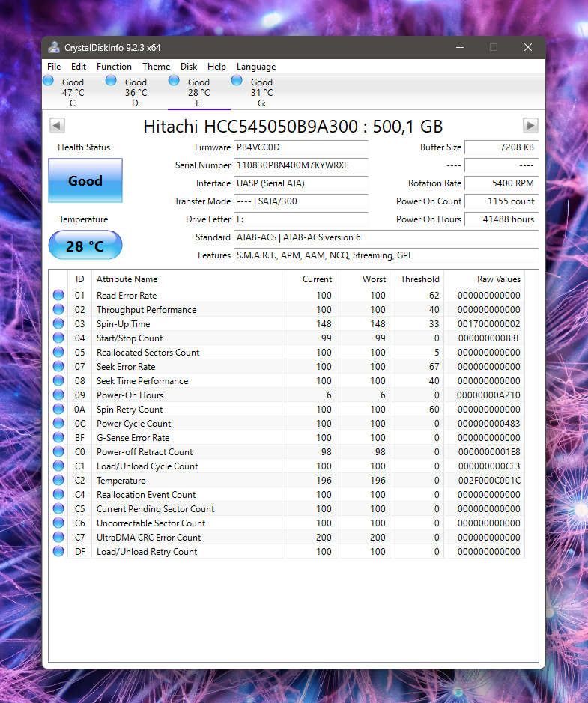
Task: Select the E: drive tab
Action: click(x=198, y=92)
